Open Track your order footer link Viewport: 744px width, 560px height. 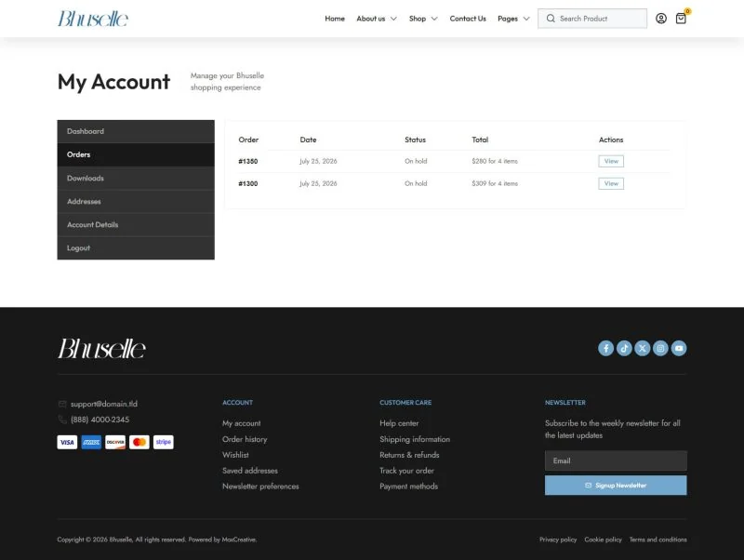pos(406,471)
